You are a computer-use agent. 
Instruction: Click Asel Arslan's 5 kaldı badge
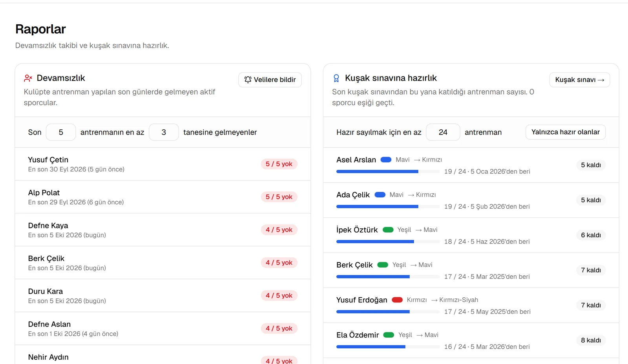coord(591,165)
